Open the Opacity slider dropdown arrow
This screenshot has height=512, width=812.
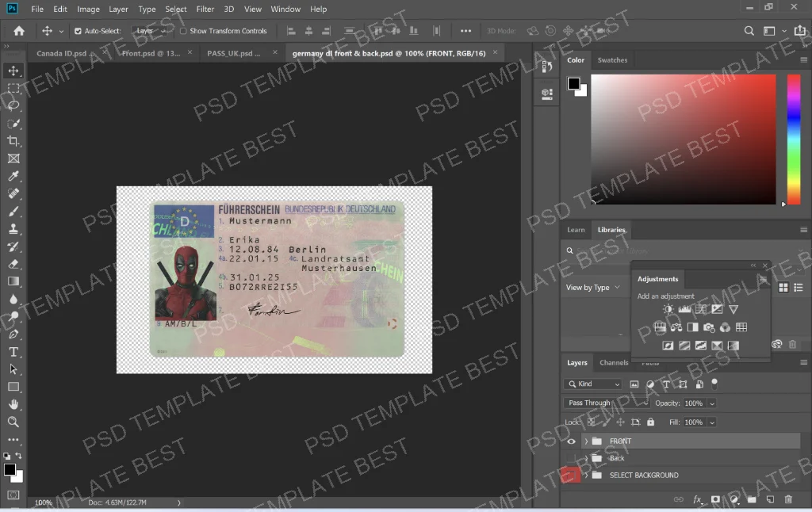pos(712,403)
